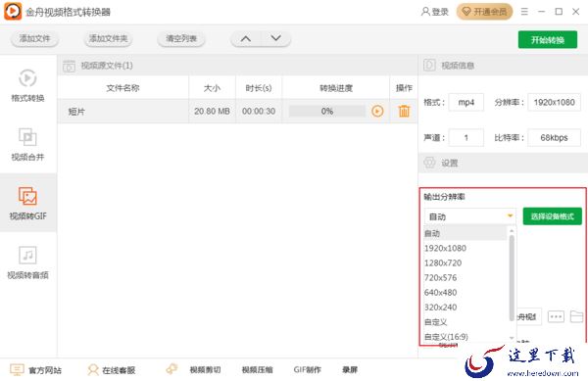Image resolution: width=588 pixels, height=381 pixels.
Task: Open 视频剪切 tool link
Action: (205, 370)
